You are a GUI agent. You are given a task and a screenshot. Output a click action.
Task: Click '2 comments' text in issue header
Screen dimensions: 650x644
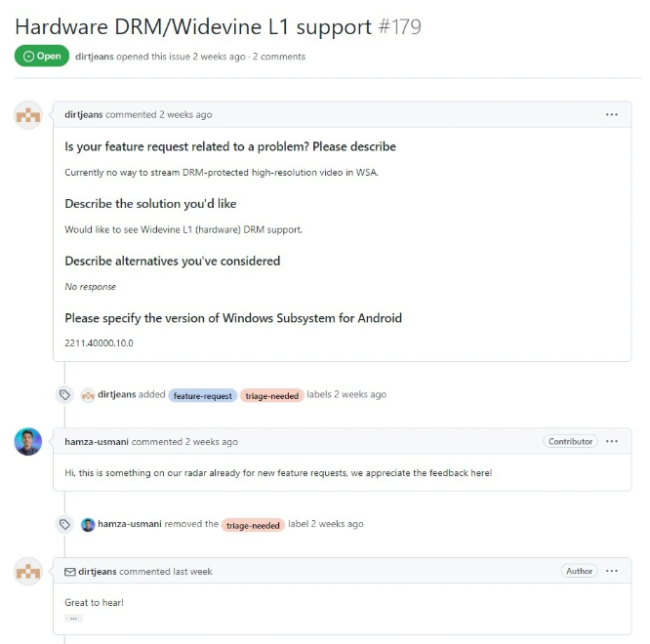coord(279,57)
